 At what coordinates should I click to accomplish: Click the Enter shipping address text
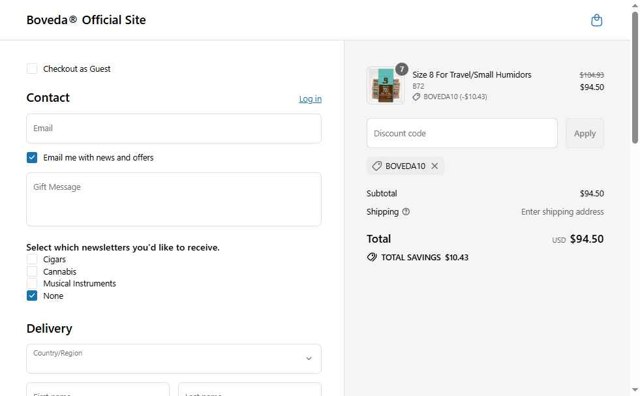[x=562, y=212]
